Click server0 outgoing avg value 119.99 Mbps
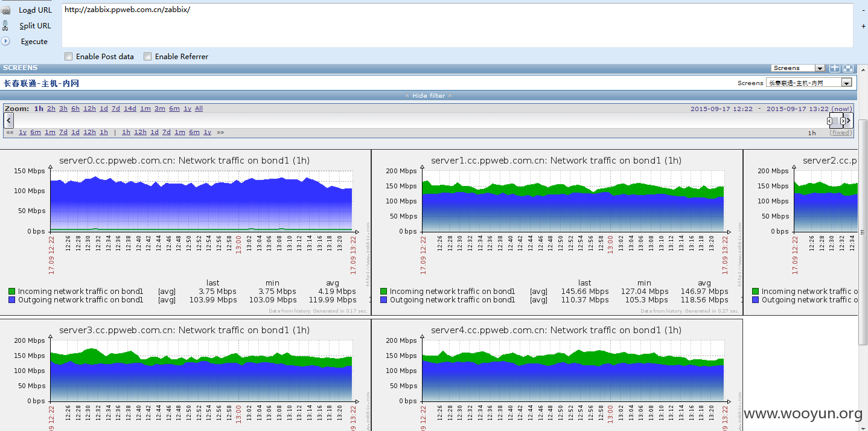The width and height of the screenshot is (868, 431). point(333,299)
